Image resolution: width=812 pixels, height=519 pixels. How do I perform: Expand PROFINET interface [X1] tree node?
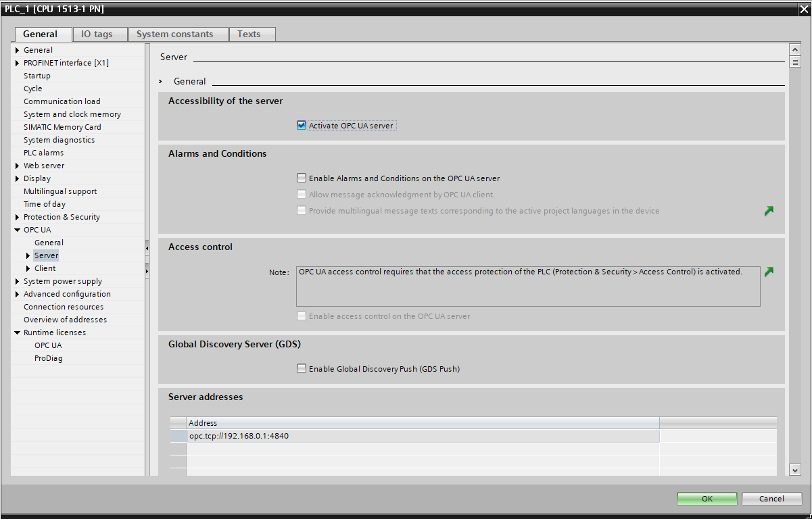click(x=17, y=63)
